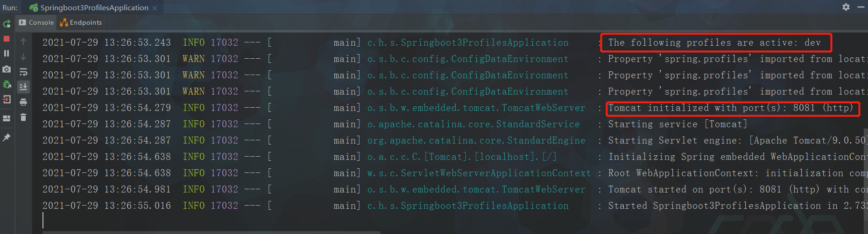Restore layout using the layout icon
The image size is (868, 234).
click(x=7, y=118)
